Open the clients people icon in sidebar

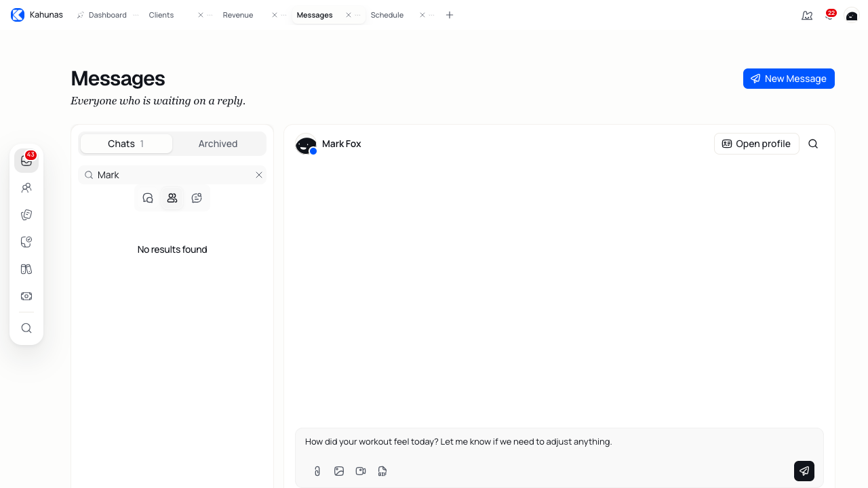point(26,188)
